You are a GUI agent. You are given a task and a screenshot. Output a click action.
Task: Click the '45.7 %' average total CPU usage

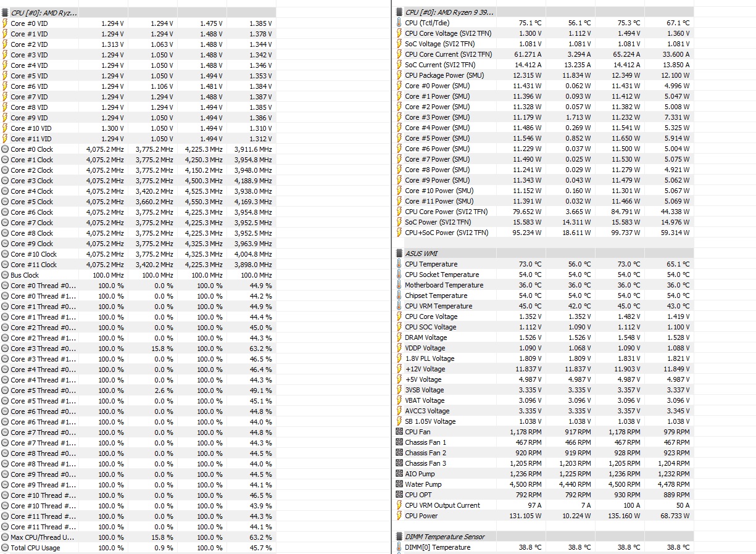coord(261,547)
